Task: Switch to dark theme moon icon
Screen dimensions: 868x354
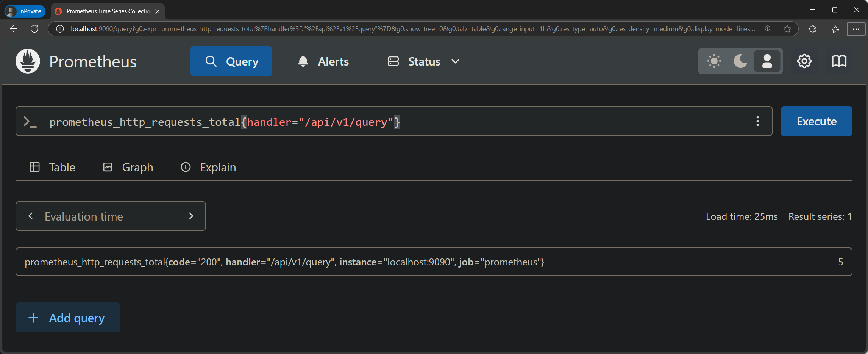Action: [x=740, y=61]
